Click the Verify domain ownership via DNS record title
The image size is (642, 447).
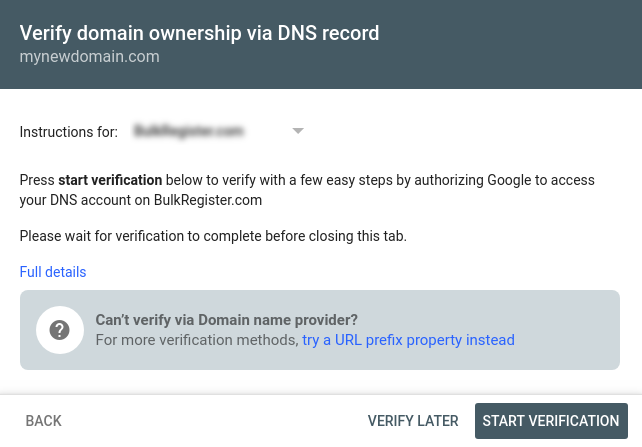click(x=199, y=33)
